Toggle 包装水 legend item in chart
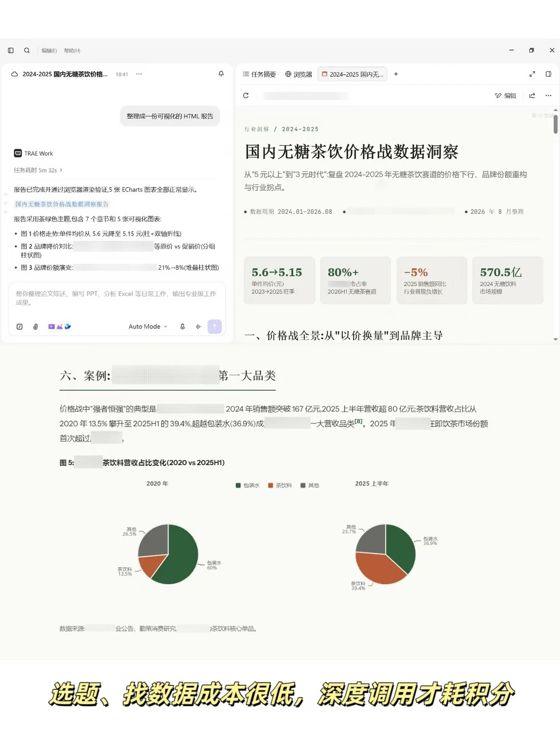This screenshot has width=560, height=747. point(247,486)
